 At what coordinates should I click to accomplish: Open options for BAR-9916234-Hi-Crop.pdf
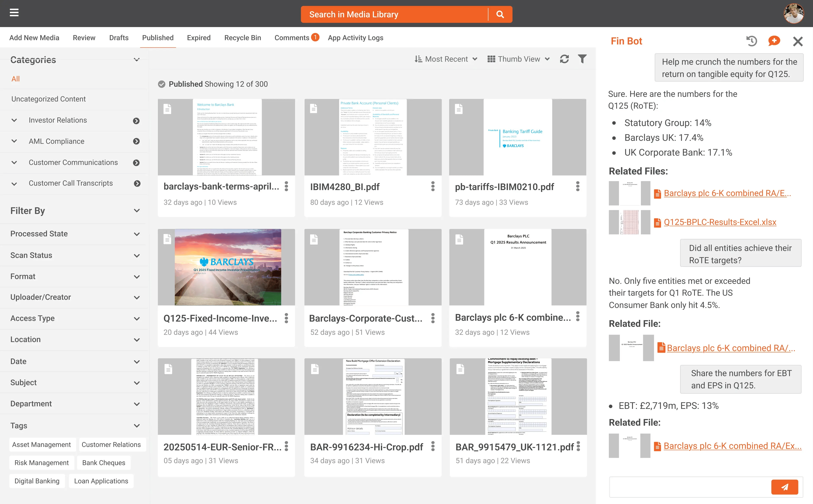[x=433, y=446]
